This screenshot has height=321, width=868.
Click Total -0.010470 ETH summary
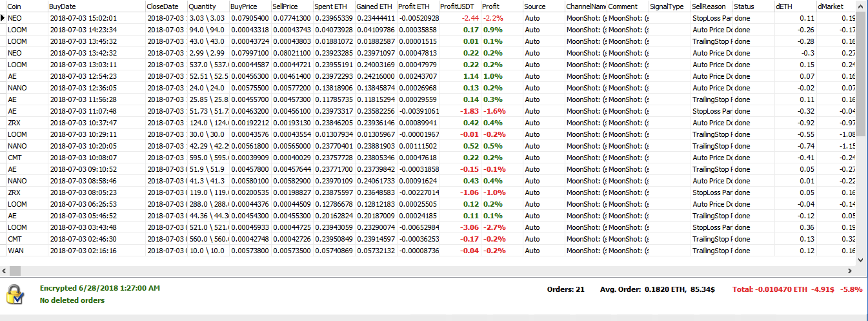click(769, 289)
